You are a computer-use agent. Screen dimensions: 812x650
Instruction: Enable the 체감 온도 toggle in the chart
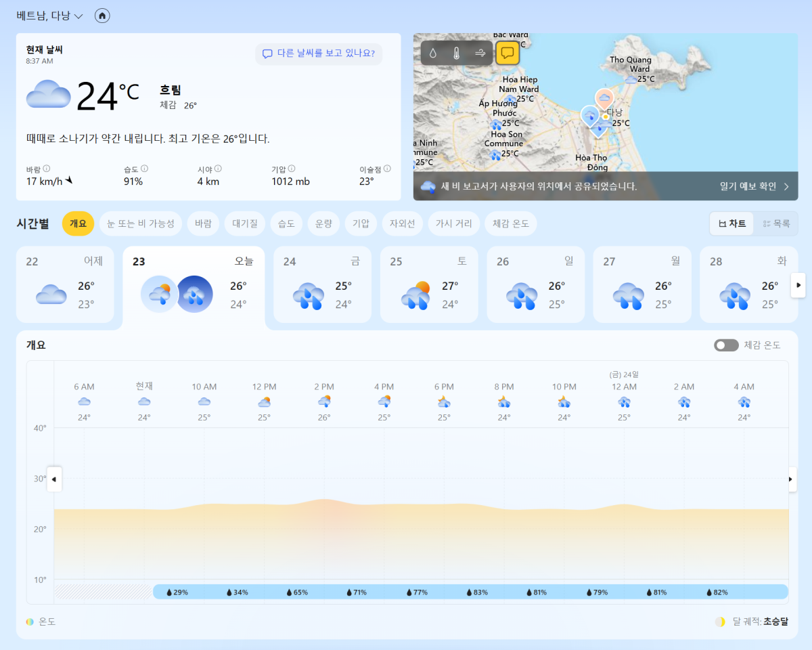coord(726,345)
